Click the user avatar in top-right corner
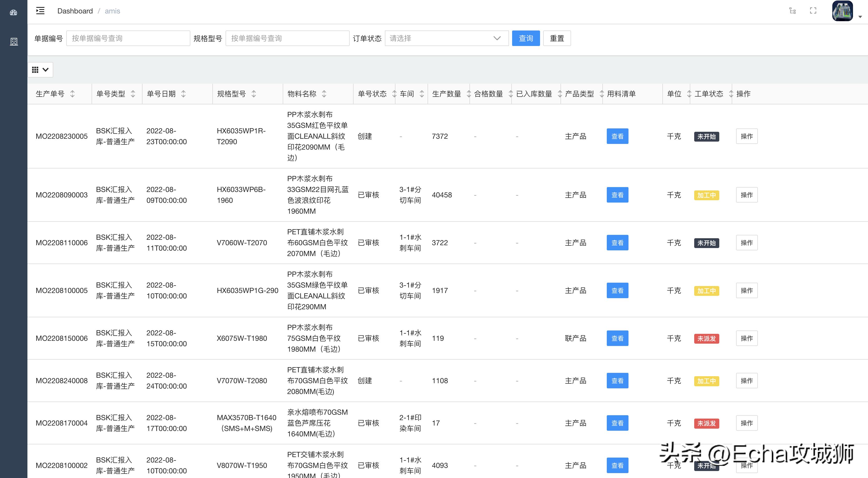Screen dimensions: 868x478 pyautogui.click(x=843, y=11)
